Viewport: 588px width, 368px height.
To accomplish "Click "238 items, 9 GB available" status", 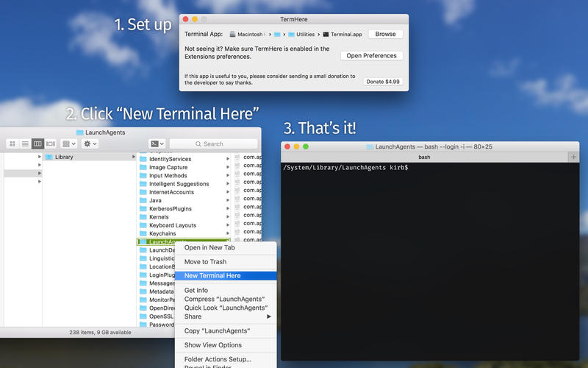I will (x=100, y=333).
